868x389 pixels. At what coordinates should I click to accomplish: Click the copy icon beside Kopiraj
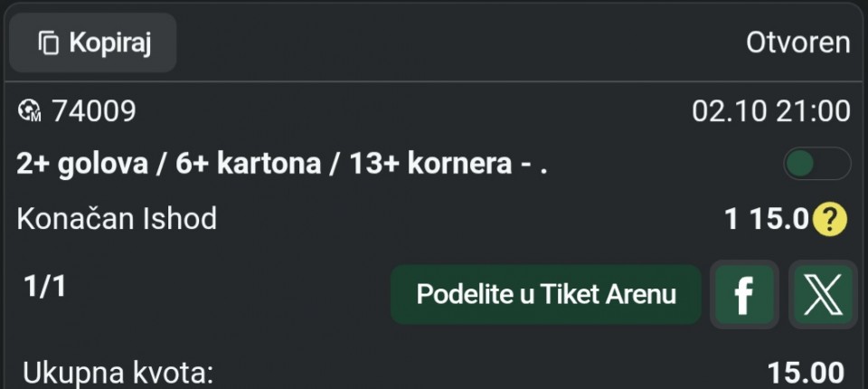click(x=49, y=43)
